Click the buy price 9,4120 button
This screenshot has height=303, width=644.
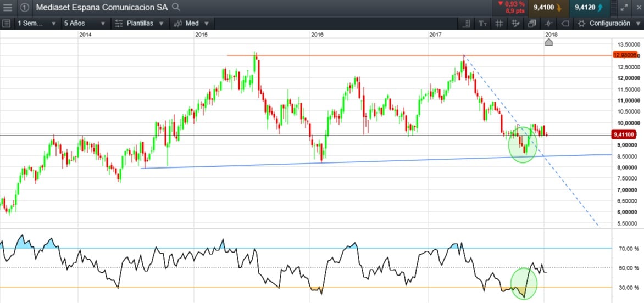(x=587, y=8)
